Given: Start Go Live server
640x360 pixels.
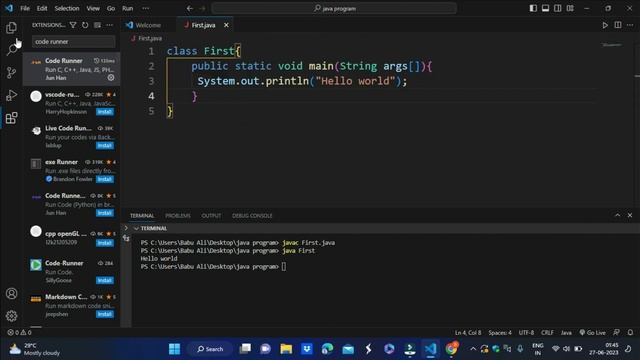Looking at the screenshot, I should (x=592, y=332).
